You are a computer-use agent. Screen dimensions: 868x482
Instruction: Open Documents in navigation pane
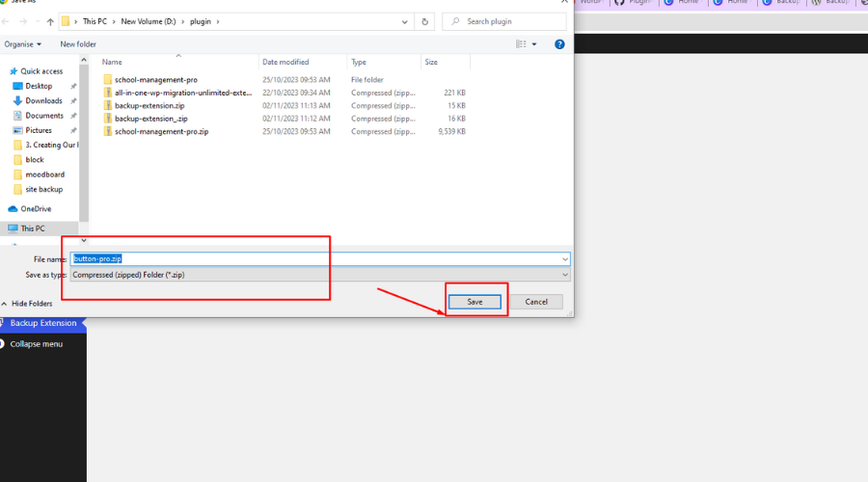point(44,116)
